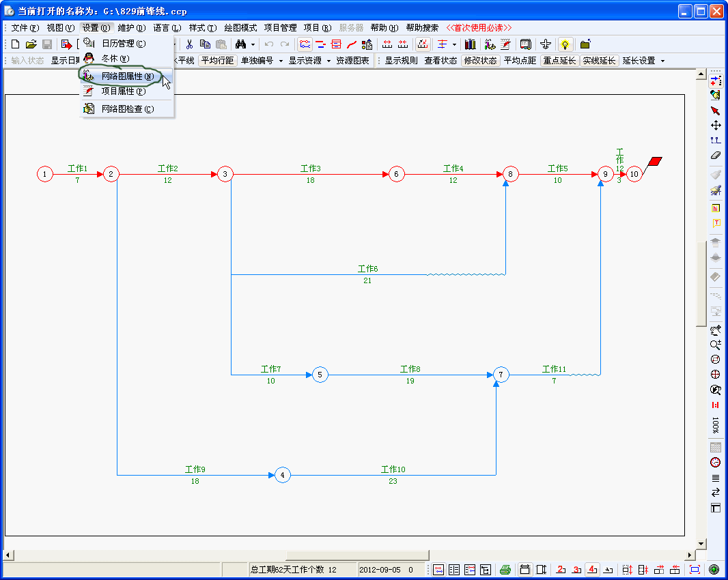728x580 pixels.
Task: Toggle the add-work tool at sidebar top
Action: [716, 81]
